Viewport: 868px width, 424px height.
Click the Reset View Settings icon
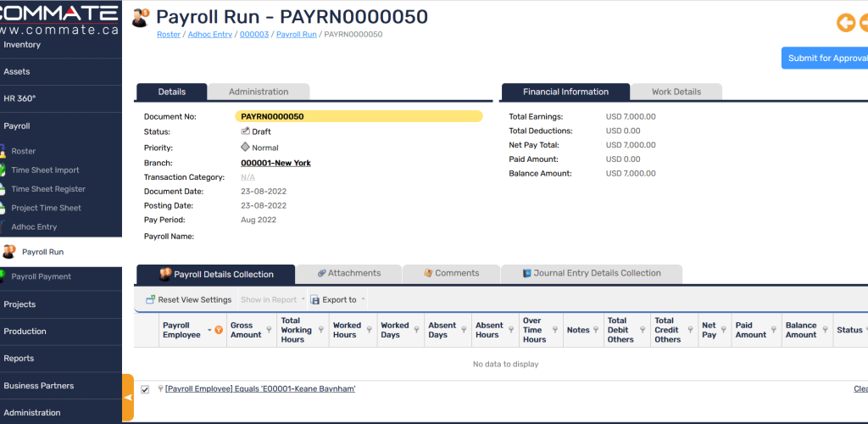coord(150,299)
